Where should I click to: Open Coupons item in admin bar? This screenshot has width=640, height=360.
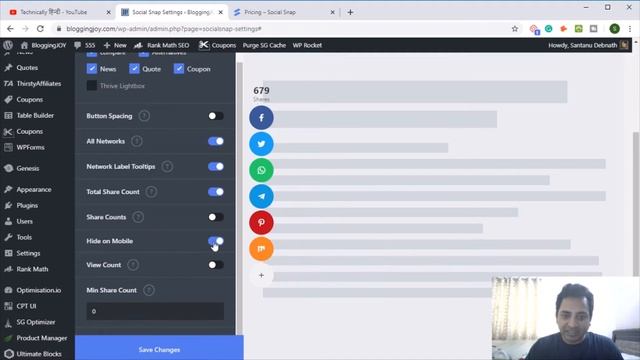click(x=217, y=45)
